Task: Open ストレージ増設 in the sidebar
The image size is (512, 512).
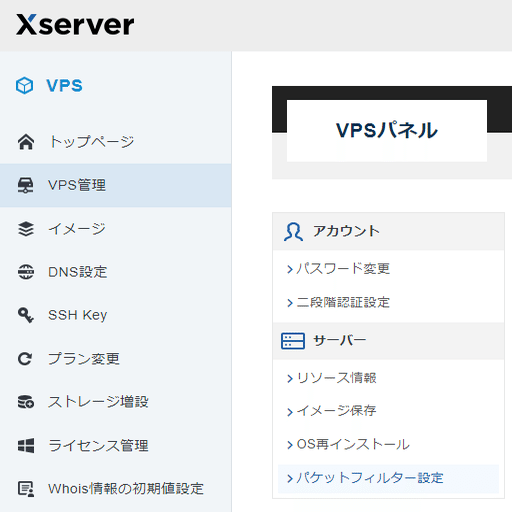Action: click(x=116, y=402)
